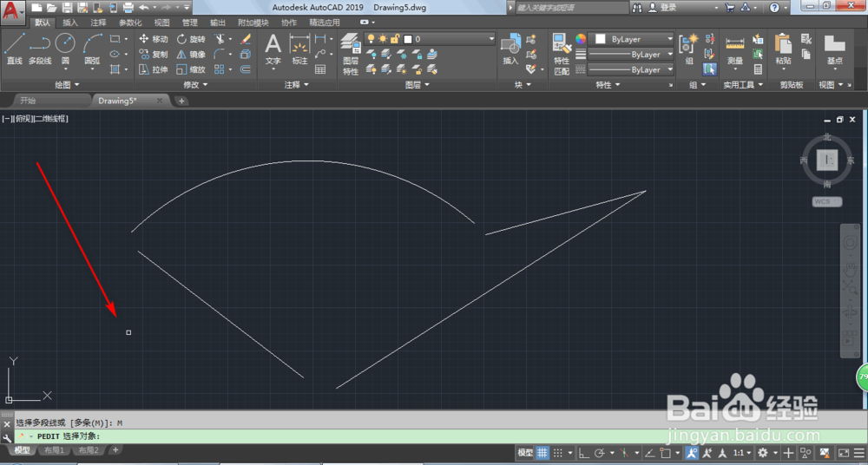868x465 pixels.
Task: Toggle ortho mode in status bar
Action: pyautogui.click(x=584, y=452)
